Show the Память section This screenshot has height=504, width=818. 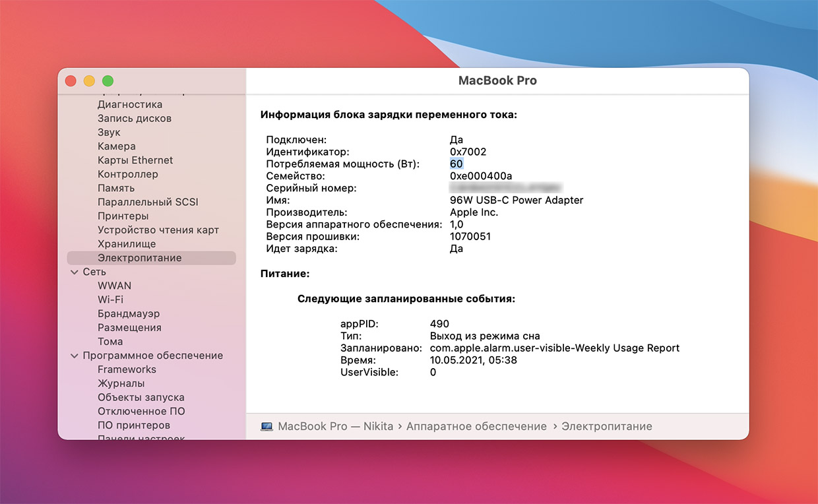coord(116,188)
